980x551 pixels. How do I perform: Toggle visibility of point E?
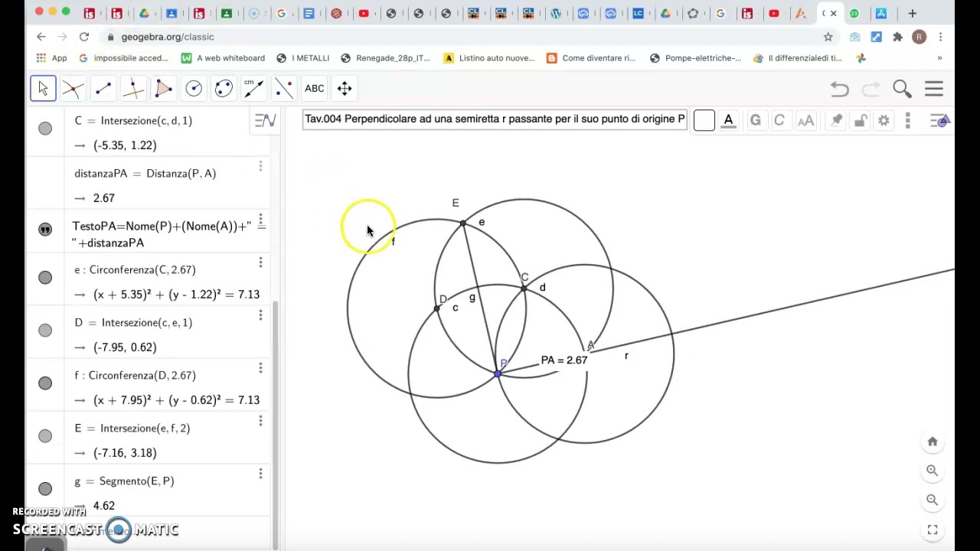(x=45, y=435)
